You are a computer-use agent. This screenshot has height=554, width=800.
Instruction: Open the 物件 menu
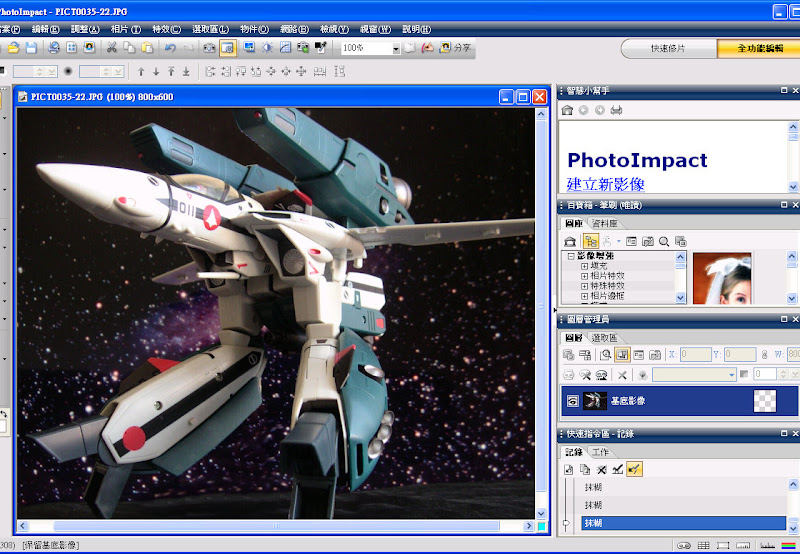(254, 29)
